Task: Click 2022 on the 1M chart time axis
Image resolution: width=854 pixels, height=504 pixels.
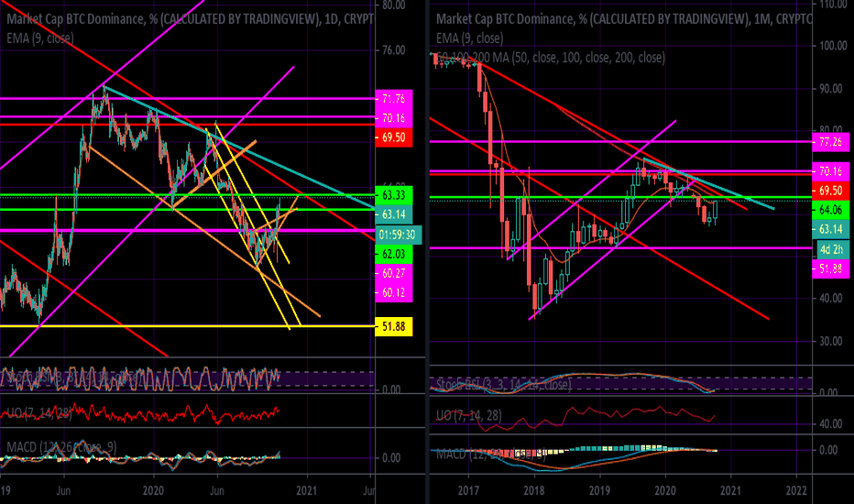Action: [797, 491]
